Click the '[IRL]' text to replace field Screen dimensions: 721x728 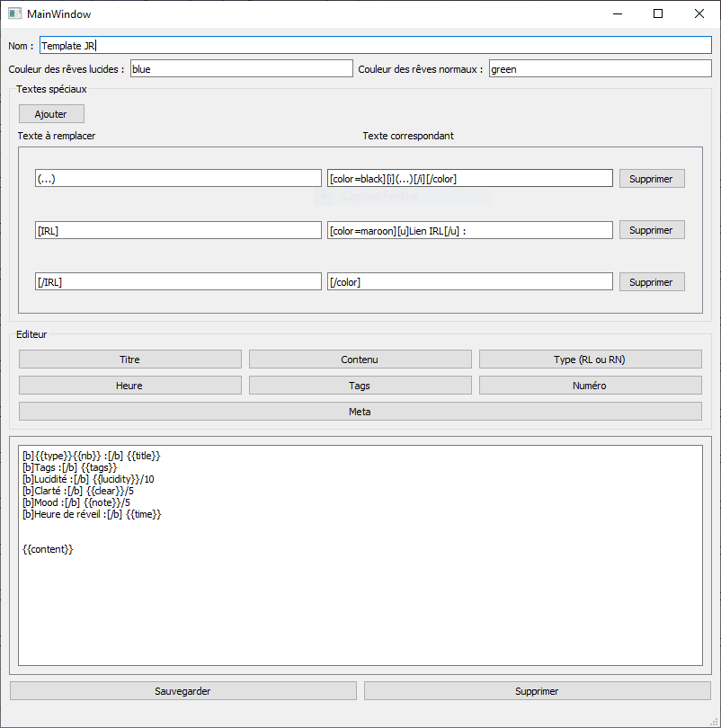click(178, 231)
